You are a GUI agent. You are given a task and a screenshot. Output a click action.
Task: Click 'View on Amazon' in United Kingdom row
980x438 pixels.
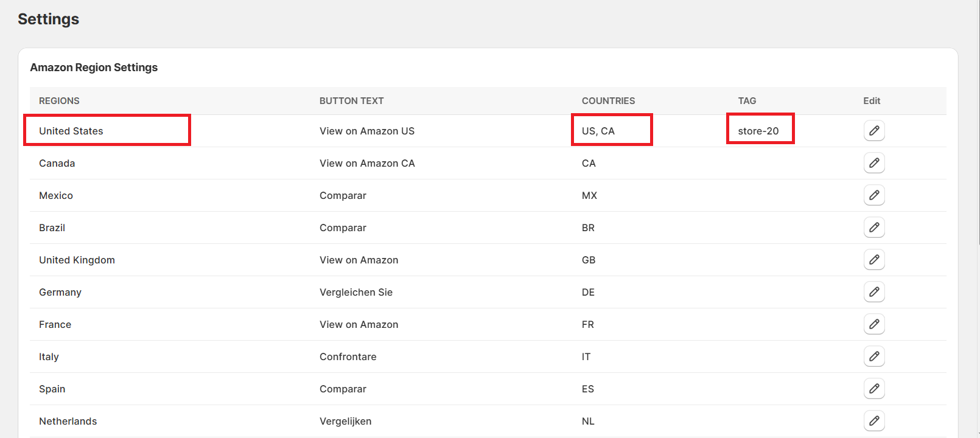coord(359,260)
